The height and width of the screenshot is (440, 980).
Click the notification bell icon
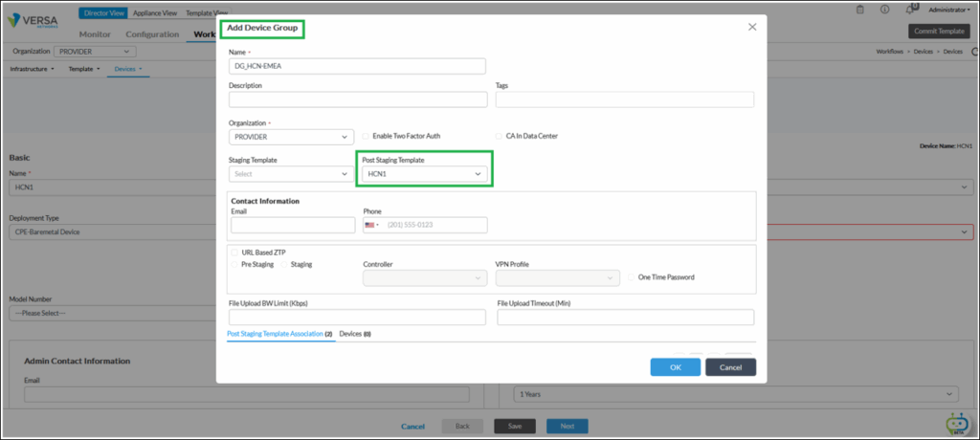point(909,10)
